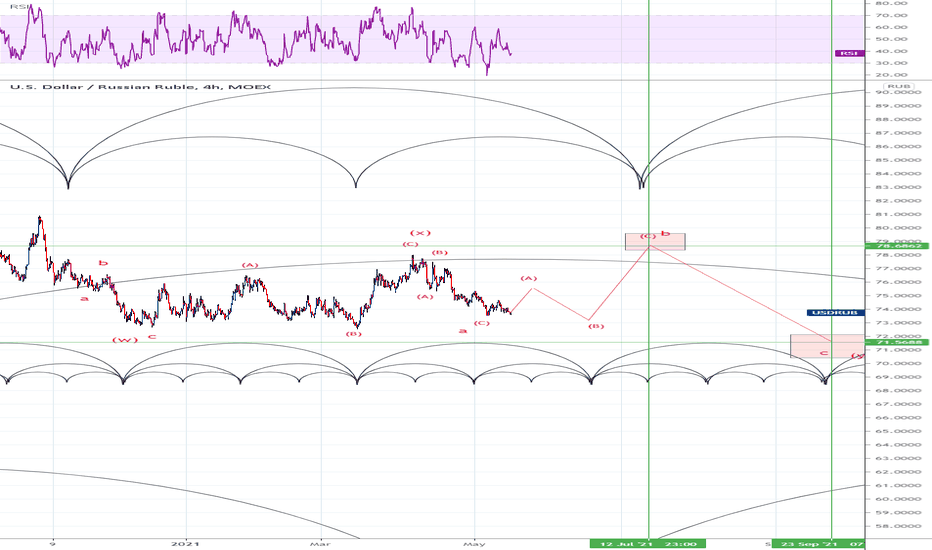
Task: Select the red (w) wave label
Action: [x=125, y=340]
